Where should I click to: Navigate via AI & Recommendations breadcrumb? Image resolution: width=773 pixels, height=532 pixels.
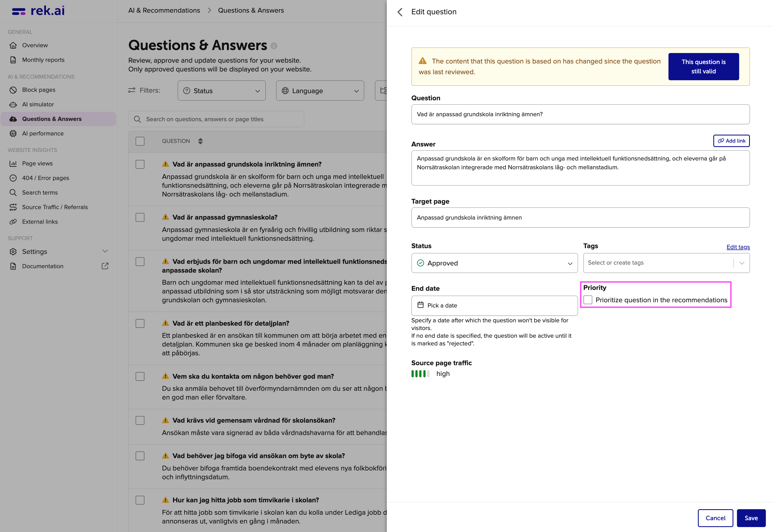(164, 10)
